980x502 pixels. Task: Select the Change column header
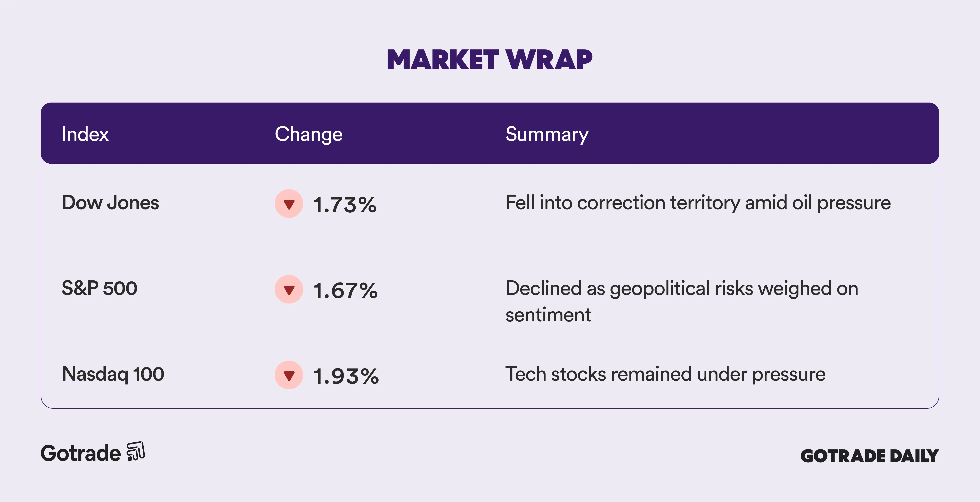pos(308,134)
